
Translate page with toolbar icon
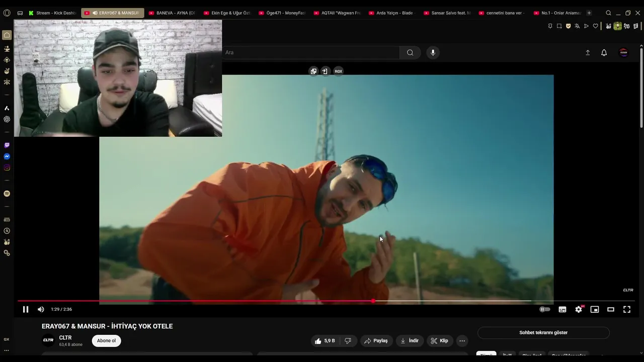coord(577,26)
